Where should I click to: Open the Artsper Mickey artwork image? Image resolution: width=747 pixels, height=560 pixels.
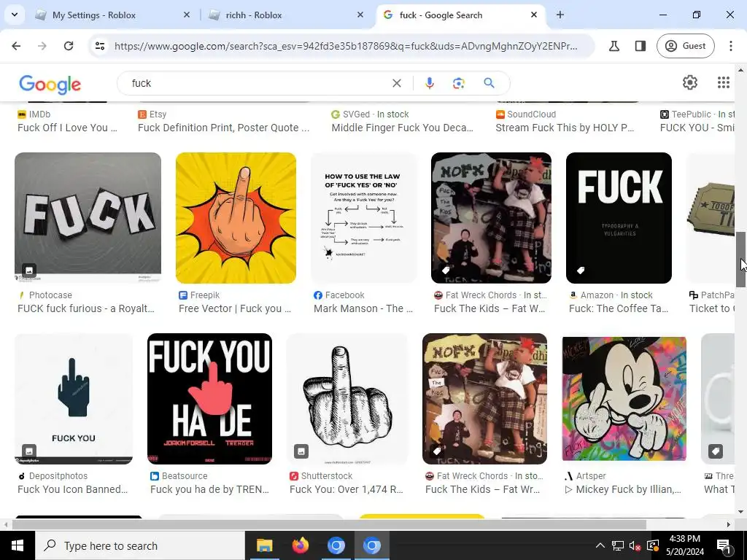coord(624,399)
